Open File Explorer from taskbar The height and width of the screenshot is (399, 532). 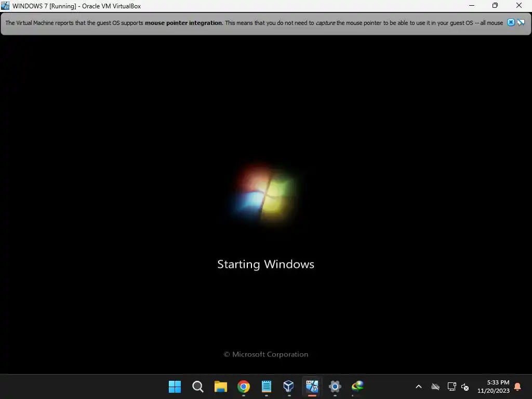pyautogui.click(x=220, y=387)
